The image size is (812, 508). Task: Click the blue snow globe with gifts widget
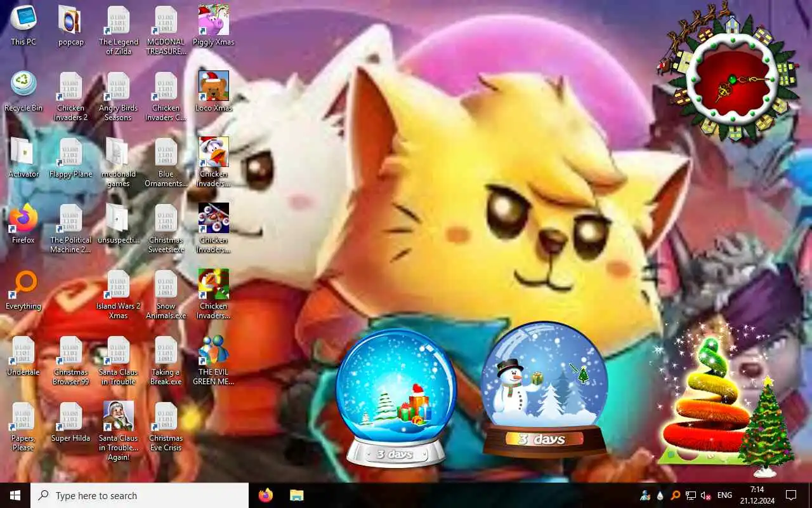396,397
